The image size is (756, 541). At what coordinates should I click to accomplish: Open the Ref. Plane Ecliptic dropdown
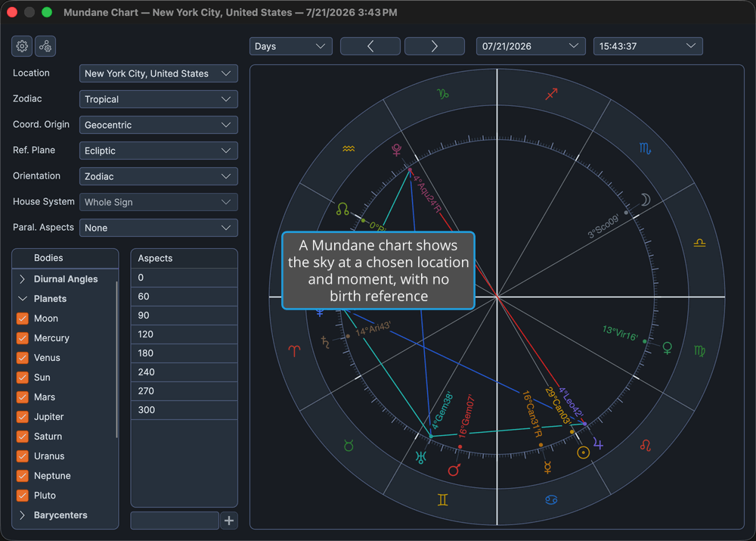point(158,151)
